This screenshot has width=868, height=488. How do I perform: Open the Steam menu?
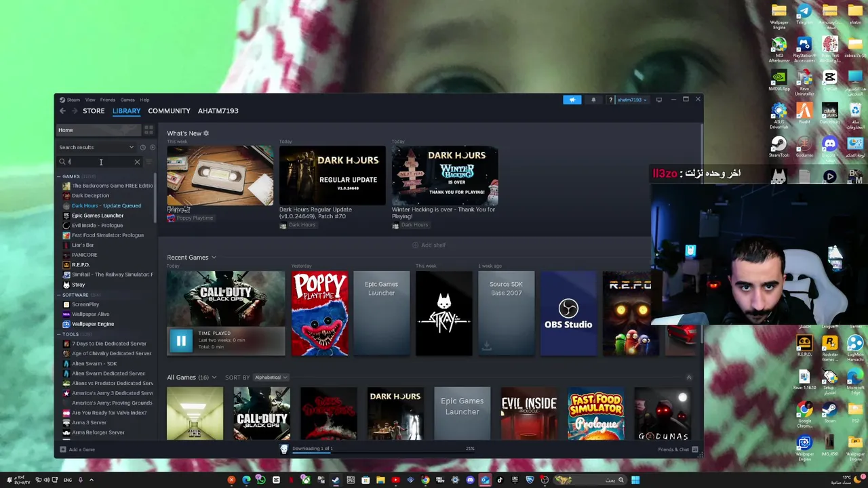[x=73, y=100]
